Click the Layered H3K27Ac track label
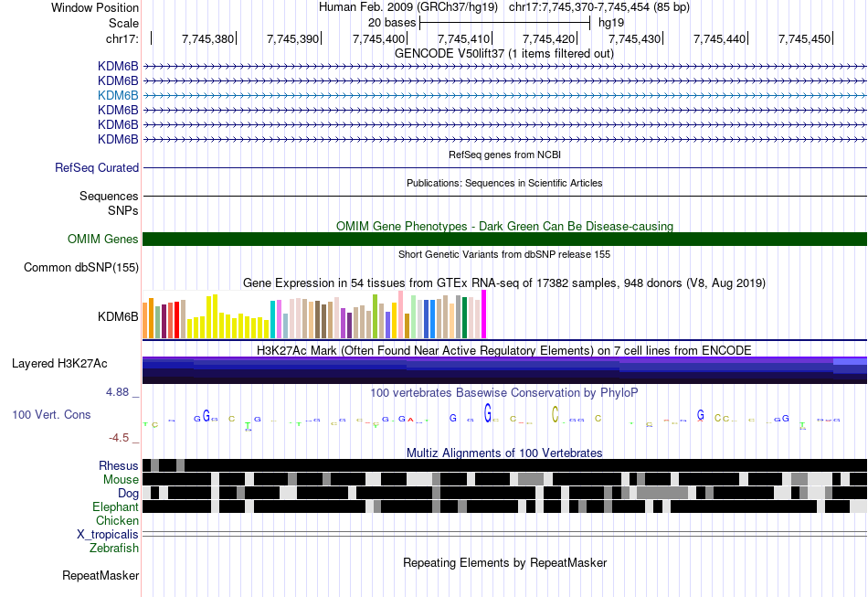Viewport: 868px width, 597px height. [59, 363]
